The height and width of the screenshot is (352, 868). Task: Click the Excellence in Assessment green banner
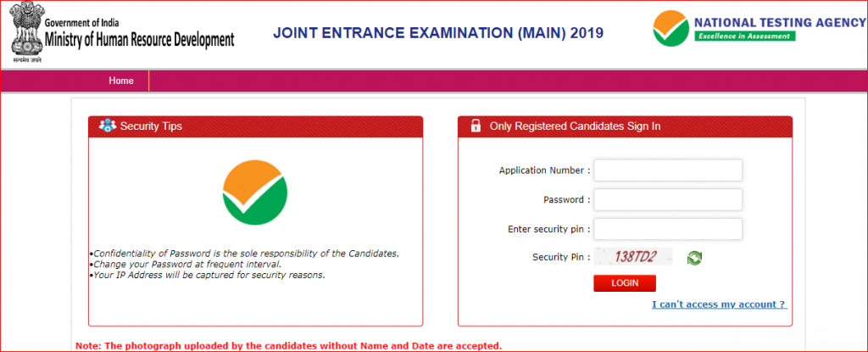point(744,36)
